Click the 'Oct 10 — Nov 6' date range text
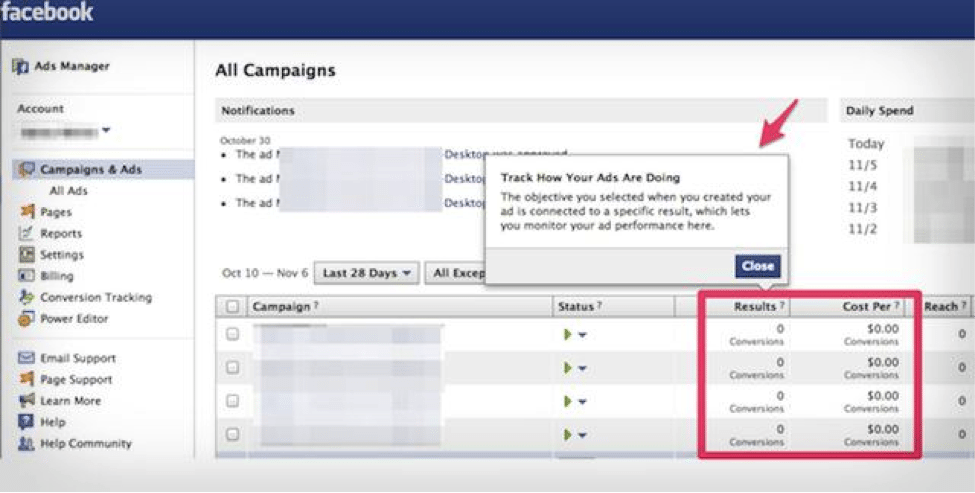This screenshot has width=975, height=493. click(265, 273)
